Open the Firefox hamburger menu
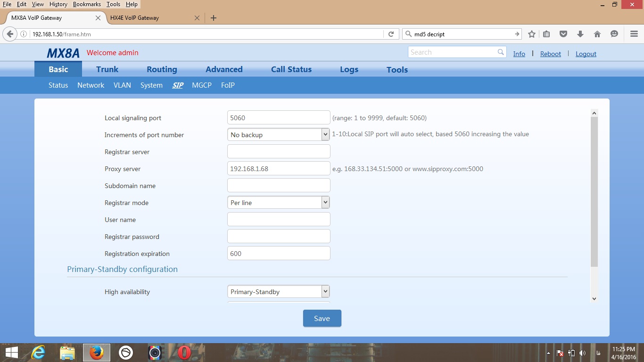The image size is (644, 362). 634,34
